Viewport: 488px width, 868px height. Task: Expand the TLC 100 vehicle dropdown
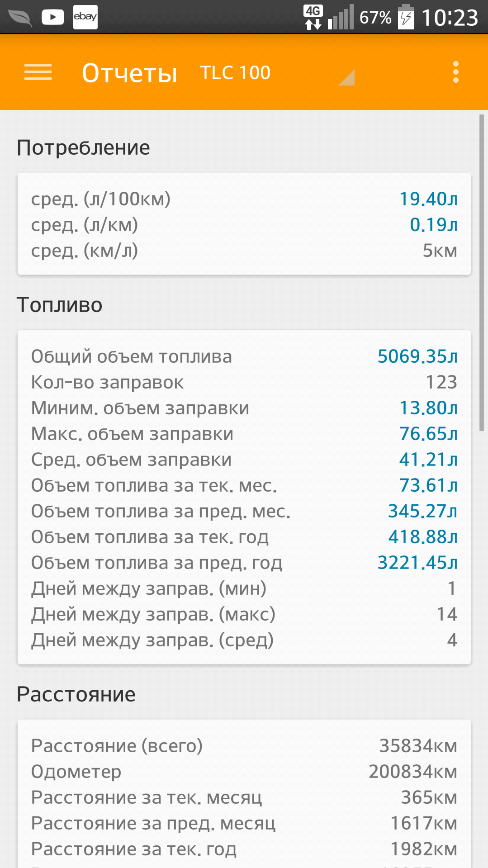[277, 73]
